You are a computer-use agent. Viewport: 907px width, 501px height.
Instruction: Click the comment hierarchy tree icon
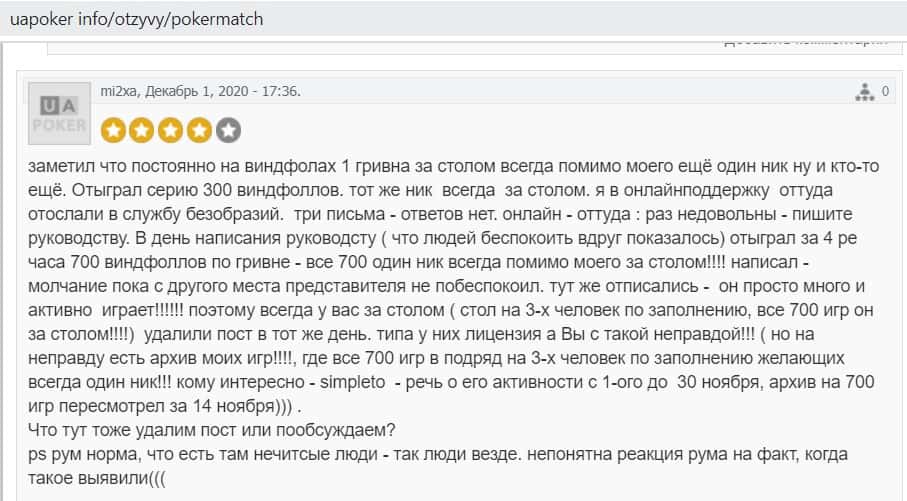[x=864, y=92]
